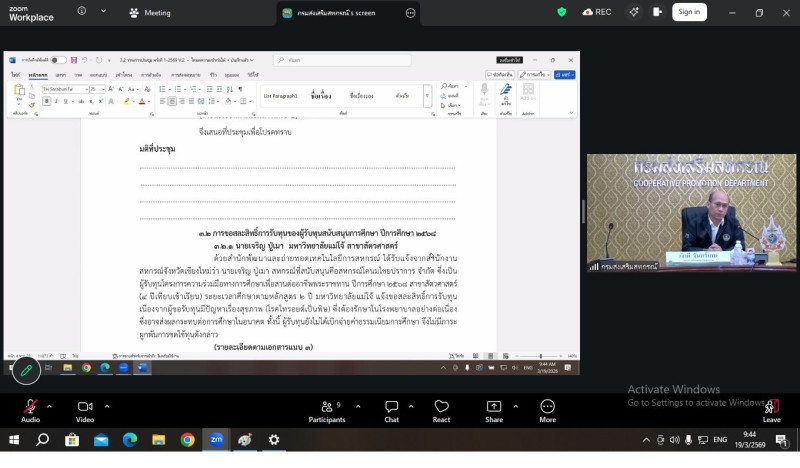Image resolution: width=800 pixels, height=468 pixels.
Task: Switch to the Meeting tab
Action: 150,13
